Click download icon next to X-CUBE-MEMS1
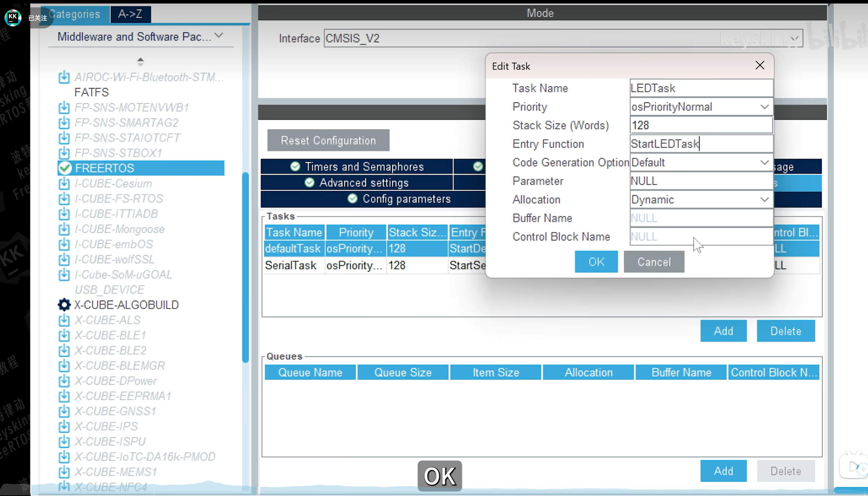 (x=64, y=472)
